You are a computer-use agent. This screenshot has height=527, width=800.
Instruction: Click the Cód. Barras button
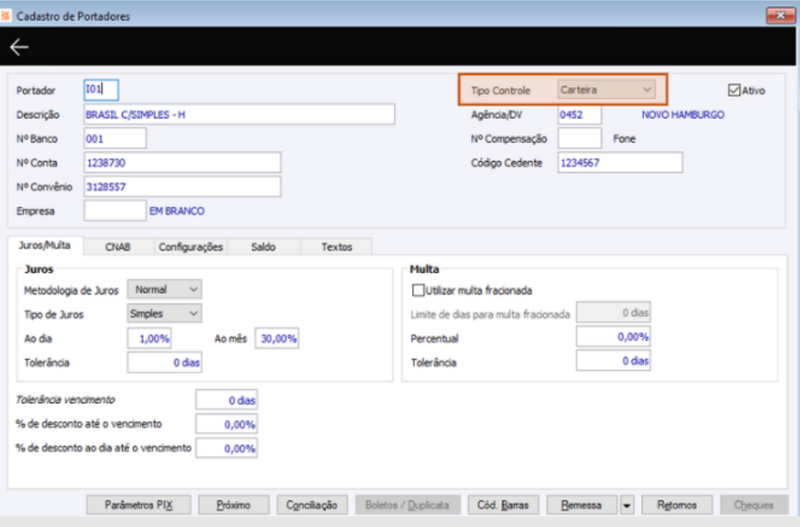point(503,505)
